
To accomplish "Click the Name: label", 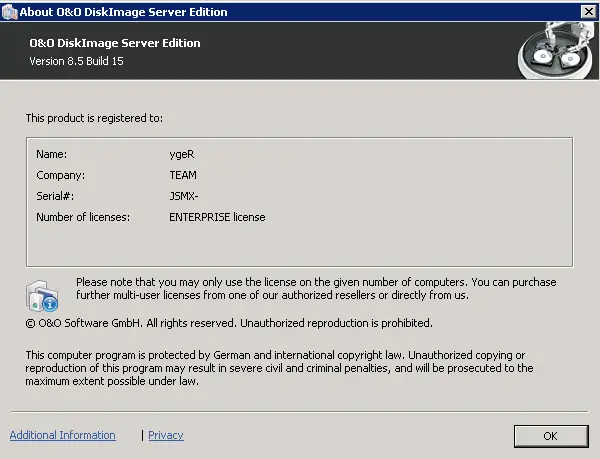I will point(52,154).
